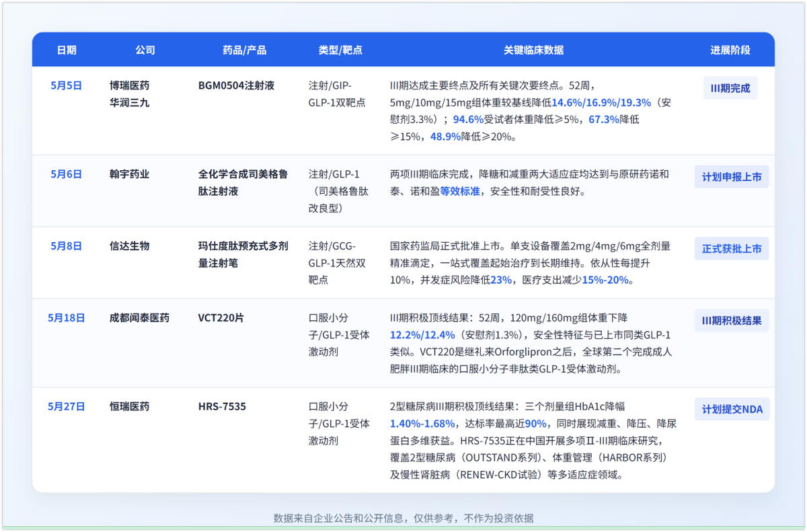Select the 5月18日 date cell
The height and width of the screenshot is (532, 807).
point(66,317)
